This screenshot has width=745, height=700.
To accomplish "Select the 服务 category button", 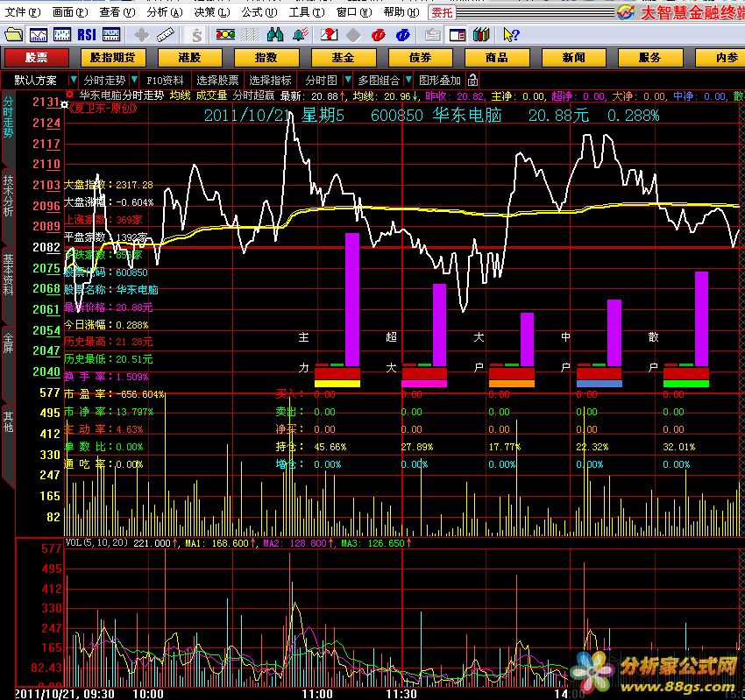I will [650, 58].
